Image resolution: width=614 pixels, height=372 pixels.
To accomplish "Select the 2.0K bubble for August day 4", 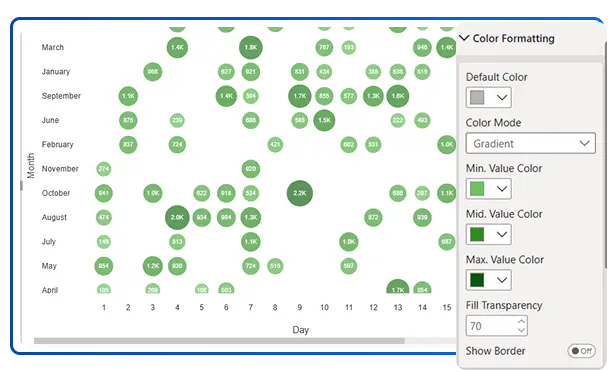I will [177, 217].
